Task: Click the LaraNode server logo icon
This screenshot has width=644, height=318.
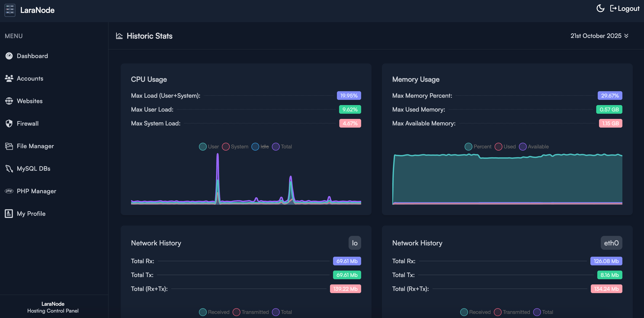Action: click(x=10, y=10)
